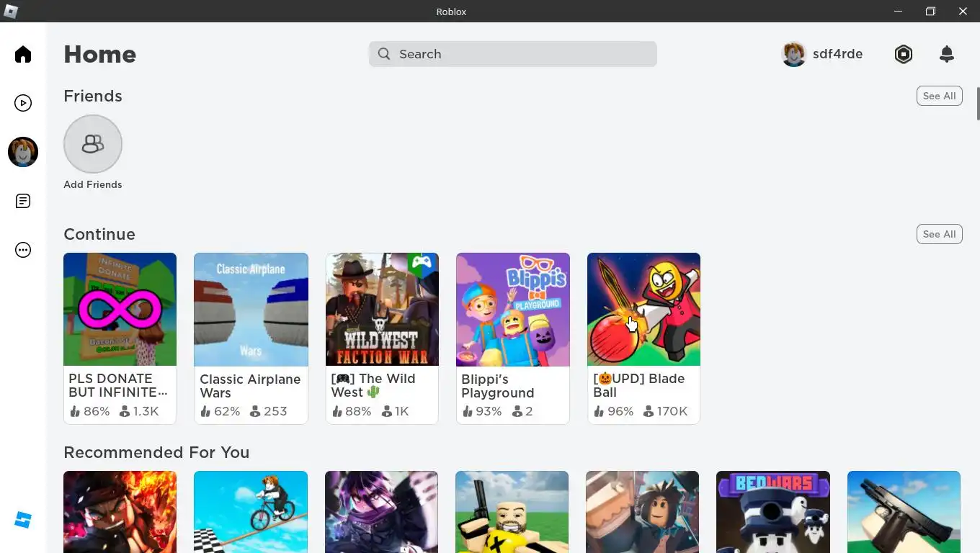Screen dimensions: 980x553
Task: Restore down the Roblox window
Action: [930, 11]
